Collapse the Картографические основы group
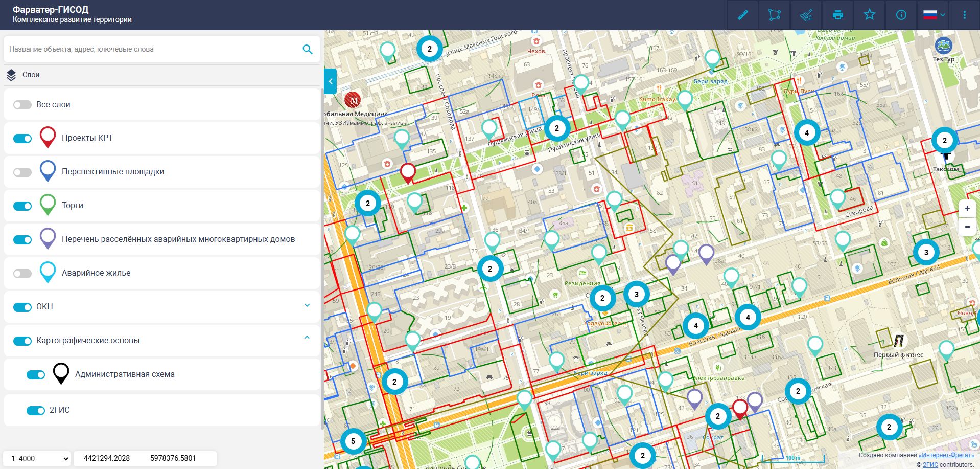Screen dimensions: 980x469 pyautogui.click(x=307, y=338)
